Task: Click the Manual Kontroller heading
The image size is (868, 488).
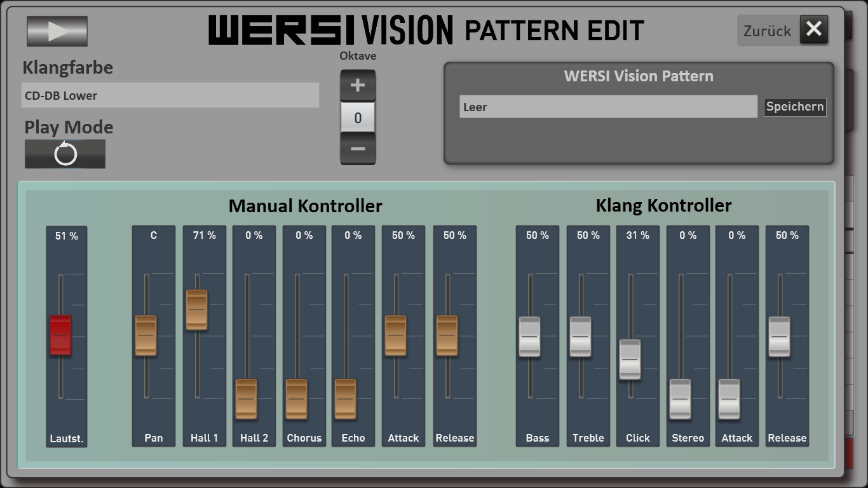Action: (305, 206)
